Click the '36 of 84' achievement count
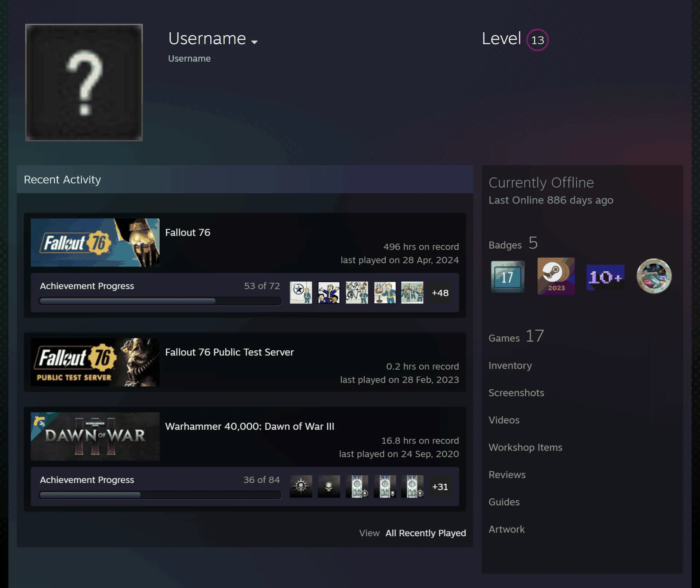This screenshot has width=700, height=588. click(261, 480)
